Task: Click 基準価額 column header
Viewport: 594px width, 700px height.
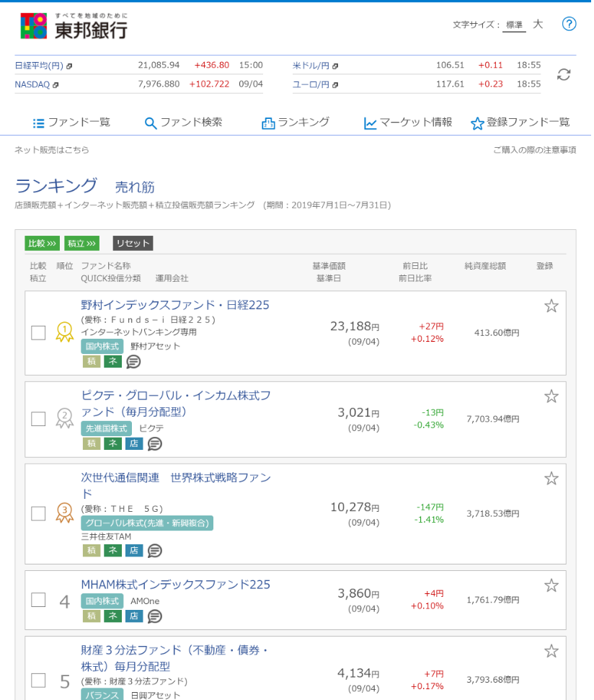Action: [329, 266]
